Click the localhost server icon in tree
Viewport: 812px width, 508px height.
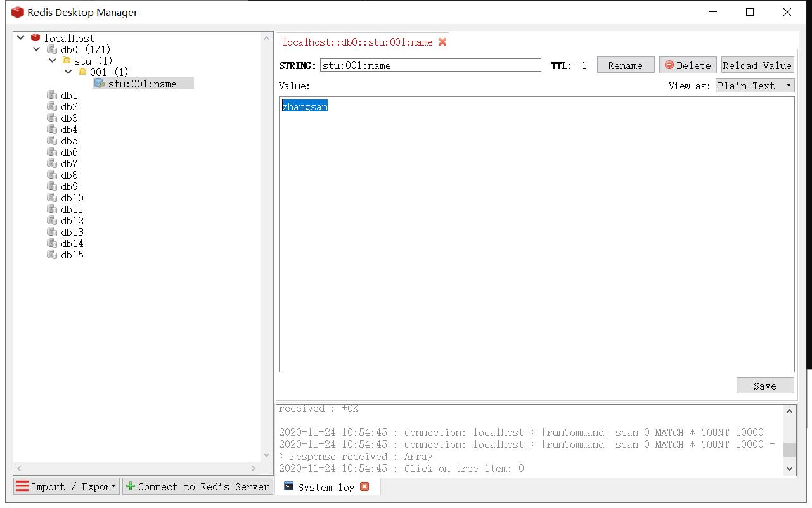(35, 38)
